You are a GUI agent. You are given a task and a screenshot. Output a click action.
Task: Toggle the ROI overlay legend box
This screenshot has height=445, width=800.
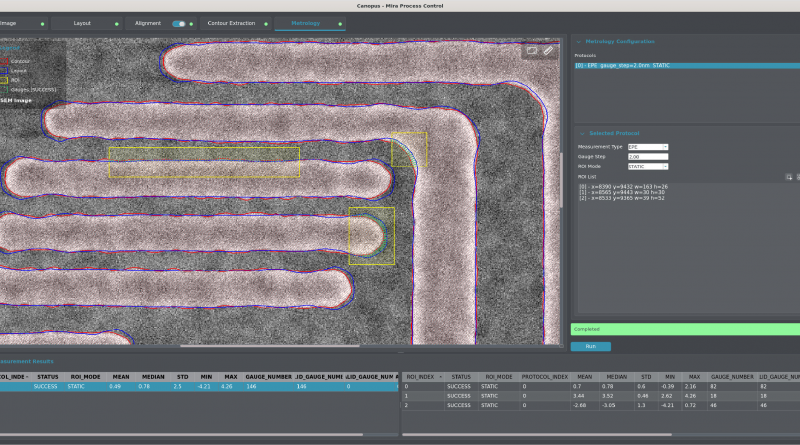(x=4, y=80)
